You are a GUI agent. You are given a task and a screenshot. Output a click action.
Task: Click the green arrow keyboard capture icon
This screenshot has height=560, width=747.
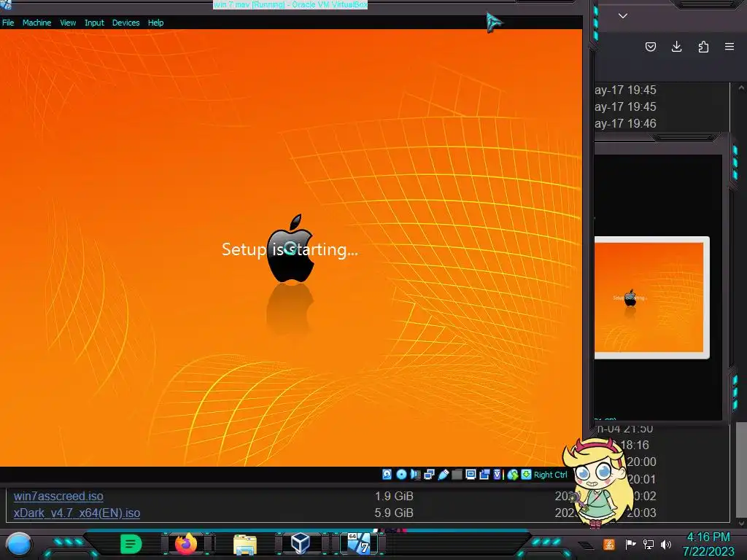pos(526,474)
